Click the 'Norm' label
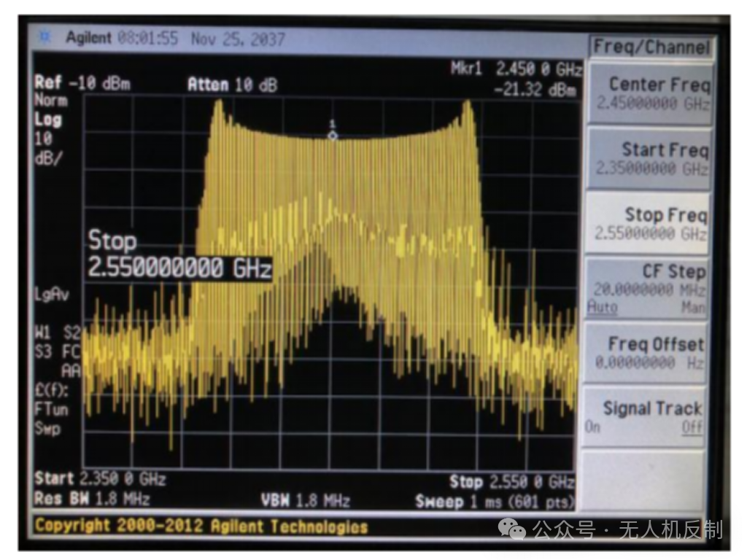747x560 pixels. (51, 101)
